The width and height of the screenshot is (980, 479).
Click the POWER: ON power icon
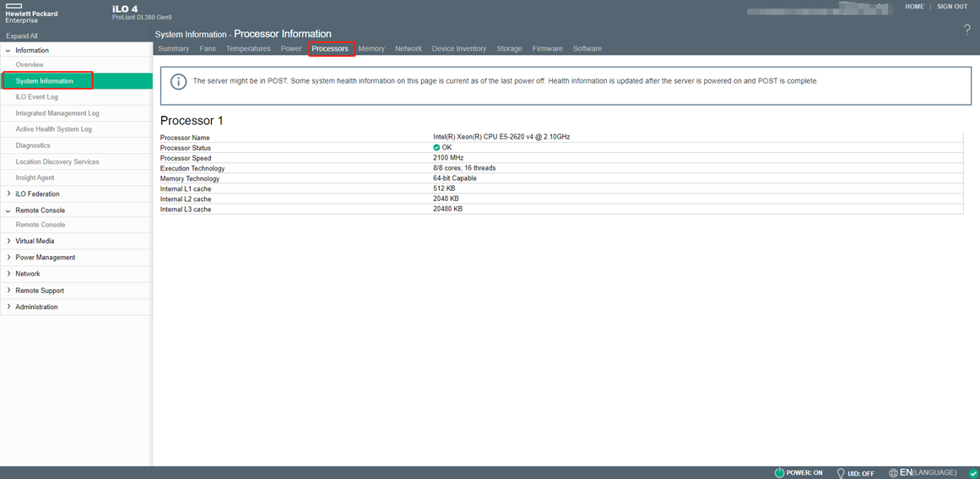pyautogui.click(x=779, y=473)
